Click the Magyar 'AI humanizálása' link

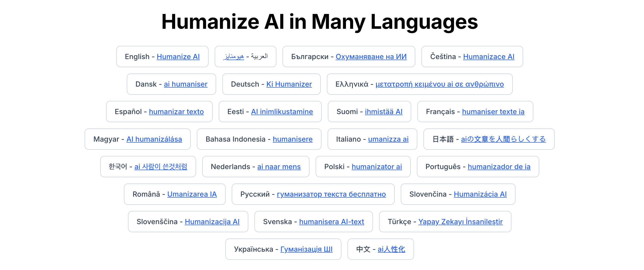154,139
